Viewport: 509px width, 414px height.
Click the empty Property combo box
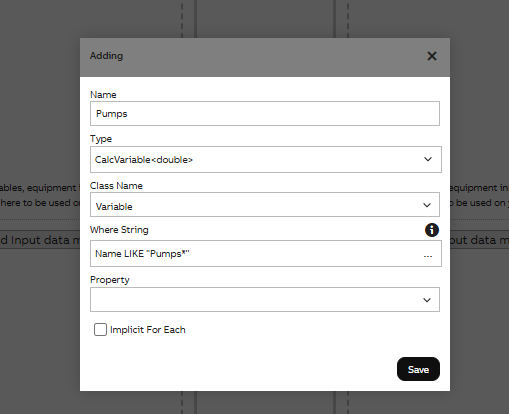(x=265, y=299)
